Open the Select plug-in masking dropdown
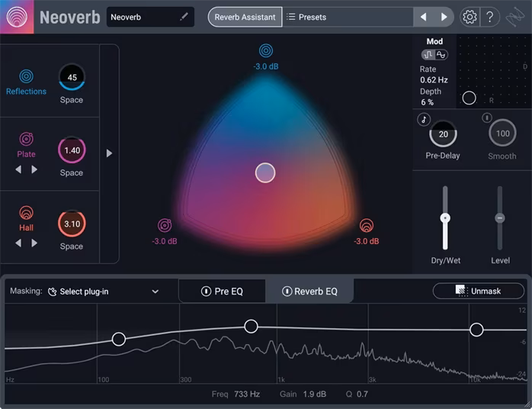This screenshot has height=409, width=532. [x=104, y=291]
